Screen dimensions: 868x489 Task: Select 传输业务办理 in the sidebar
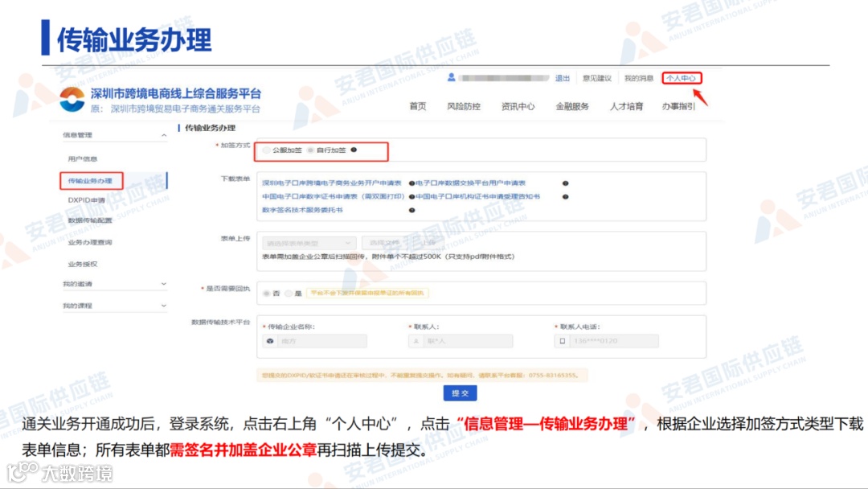click(90, 181)
